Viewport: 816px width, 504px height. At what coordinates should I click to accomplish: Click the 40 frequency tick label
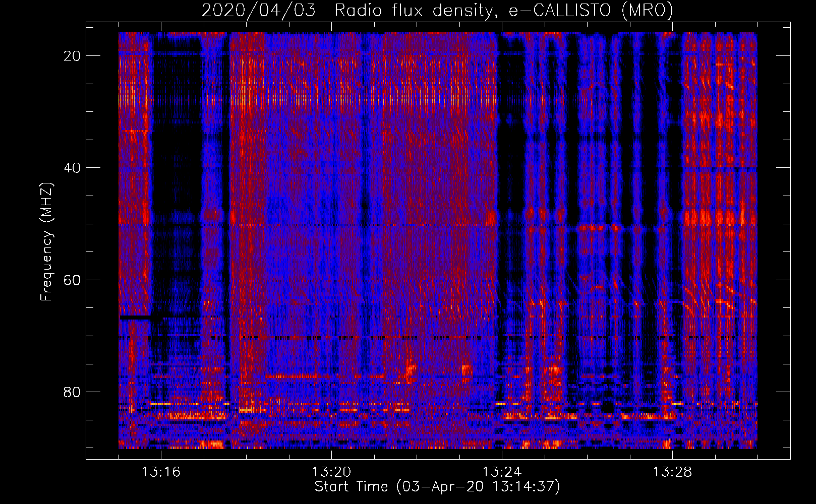[x=72, y=168]
